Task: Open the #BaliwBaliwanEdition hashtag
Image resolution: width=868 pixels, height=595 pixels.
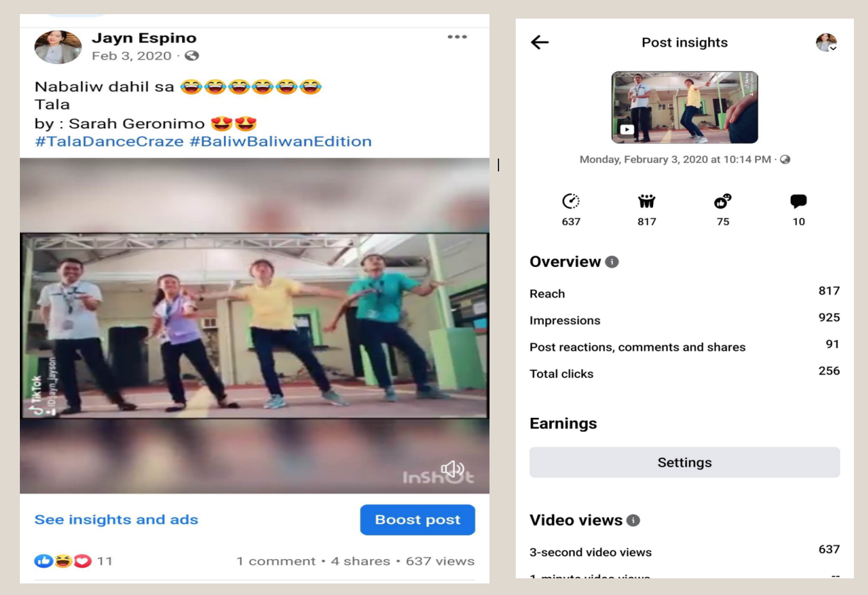Action: coord(281,141)
